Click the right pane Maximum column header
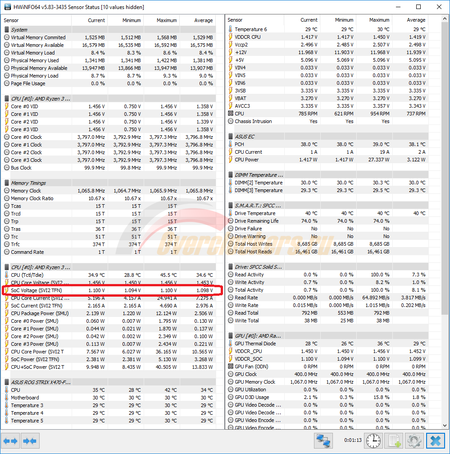 coord(373,20)
